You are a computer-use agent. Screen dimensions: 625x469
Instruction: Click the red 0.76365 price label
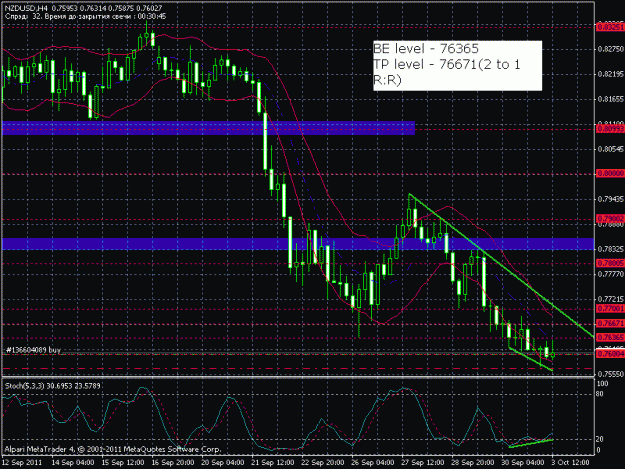(x=609, y=338)
